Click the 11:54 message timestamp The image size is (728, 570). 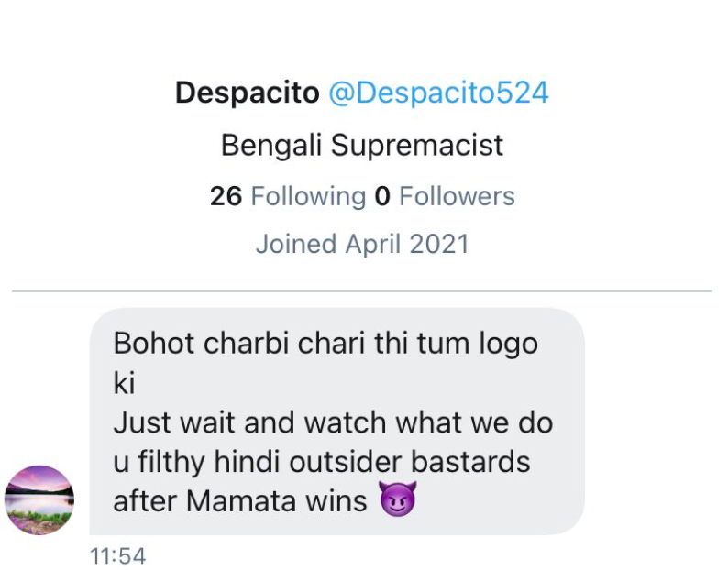coord(118,555)
